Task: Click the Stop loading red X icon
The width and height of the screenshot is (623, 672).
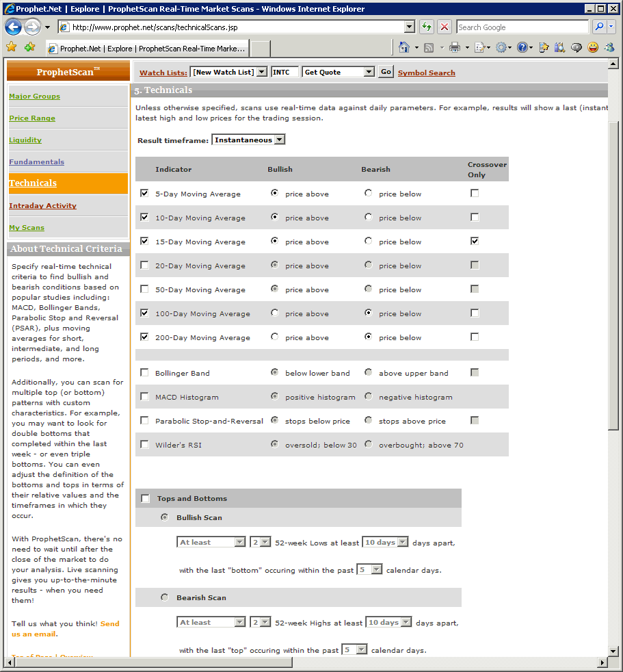Action: click(x=445, y=27)
